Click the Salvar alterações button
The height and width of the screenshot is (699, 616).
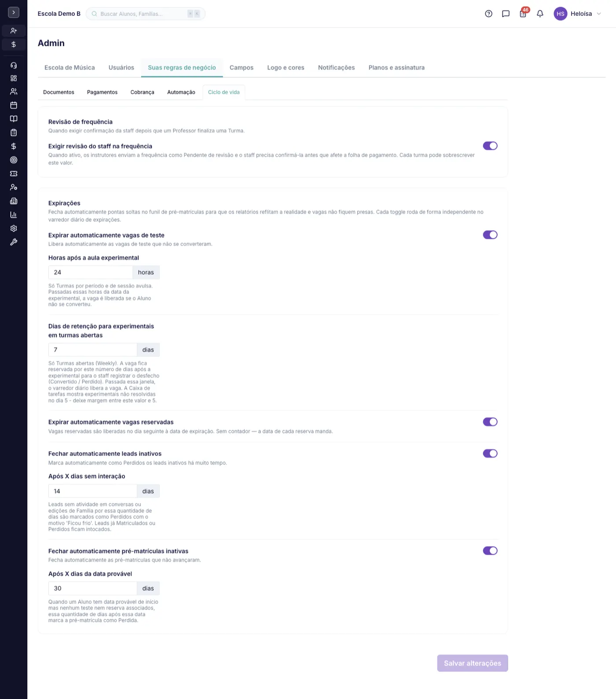tap(473, 663)
